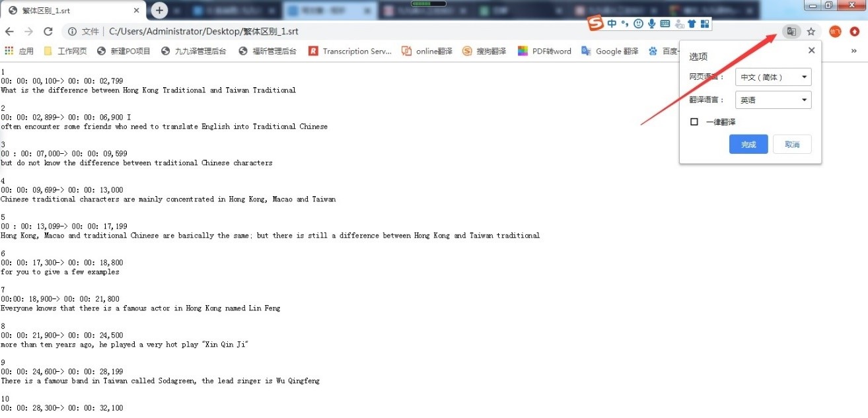Go back using the back arrow
Image resolution: width=868 pixels, height=418 pixels.
click(x=9, y=32)
